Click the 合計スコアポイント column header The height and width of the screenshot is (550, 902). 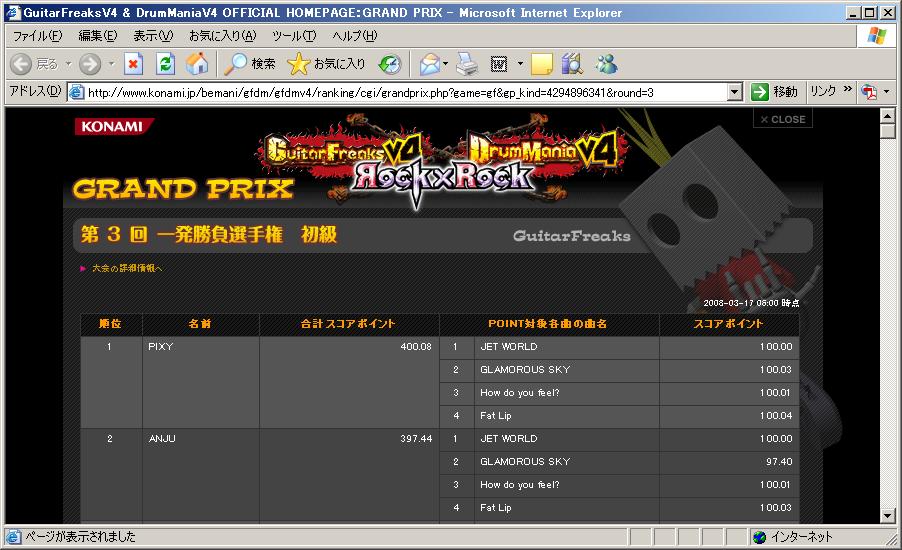pyautogui.click(x=349, y=324)
